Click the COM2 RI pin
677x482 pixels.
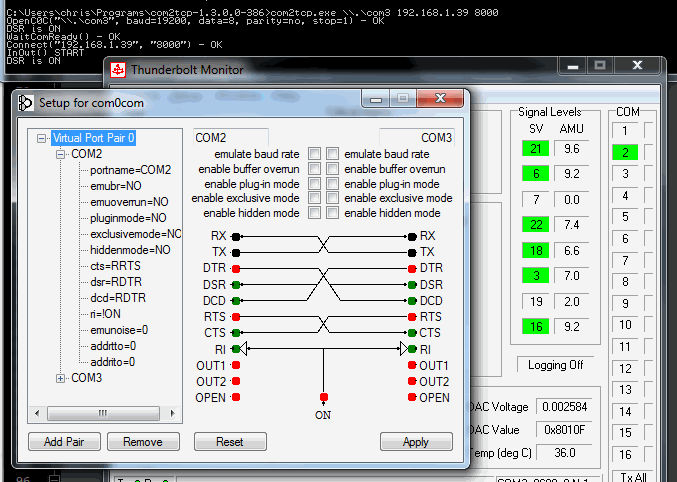tap(236, 349)
